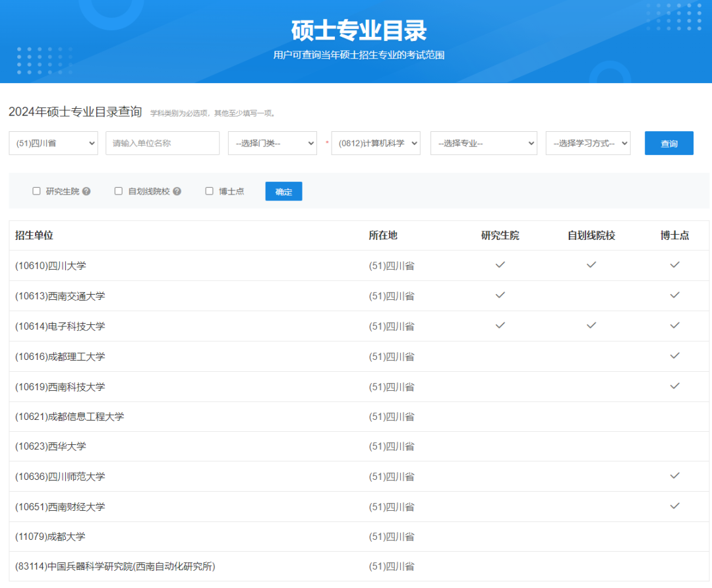
Task: Open the (10621)成都信息工程大学 entry
Action: tap(69, 417)
